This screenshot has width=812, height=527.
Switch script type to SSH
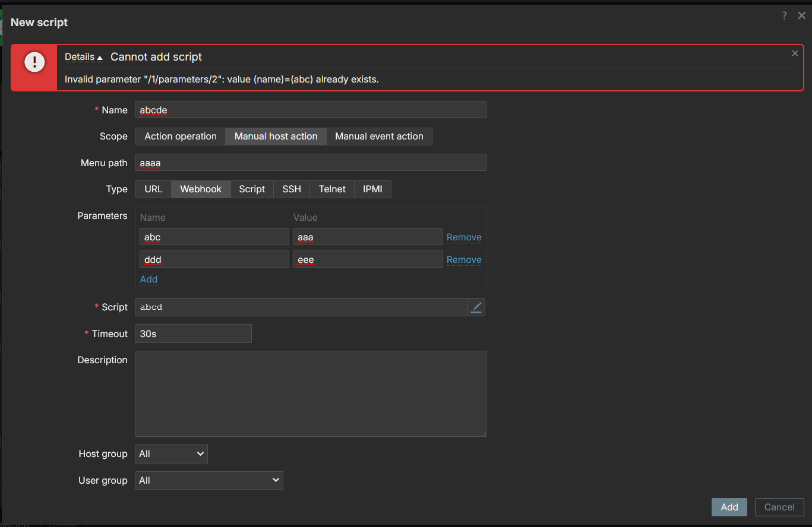click(291, 189)
